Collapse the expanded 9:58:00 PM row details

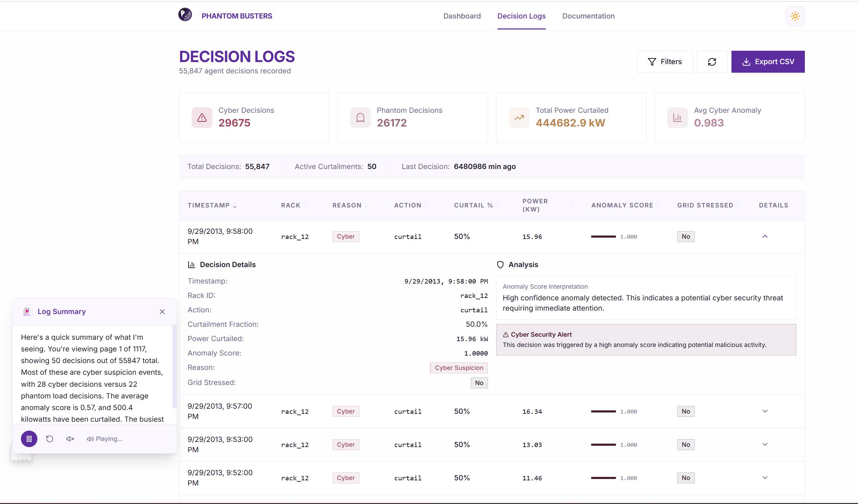point(765,237)
